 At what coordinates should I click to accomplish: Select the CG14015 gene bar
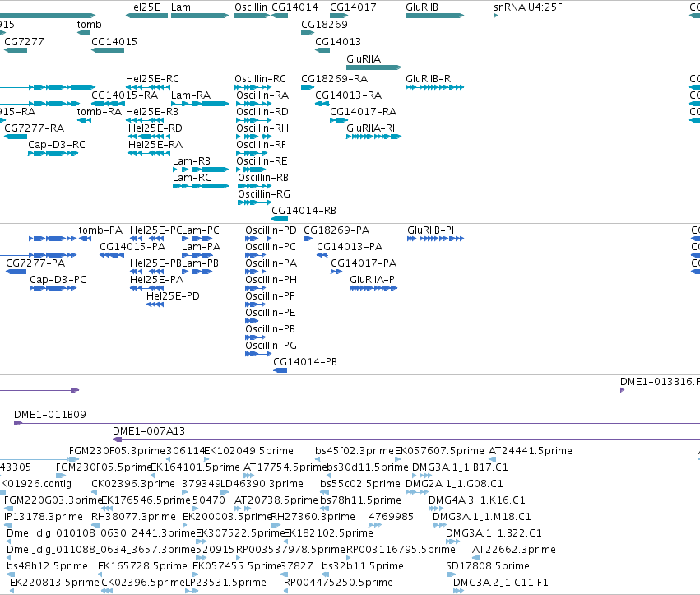108,50
